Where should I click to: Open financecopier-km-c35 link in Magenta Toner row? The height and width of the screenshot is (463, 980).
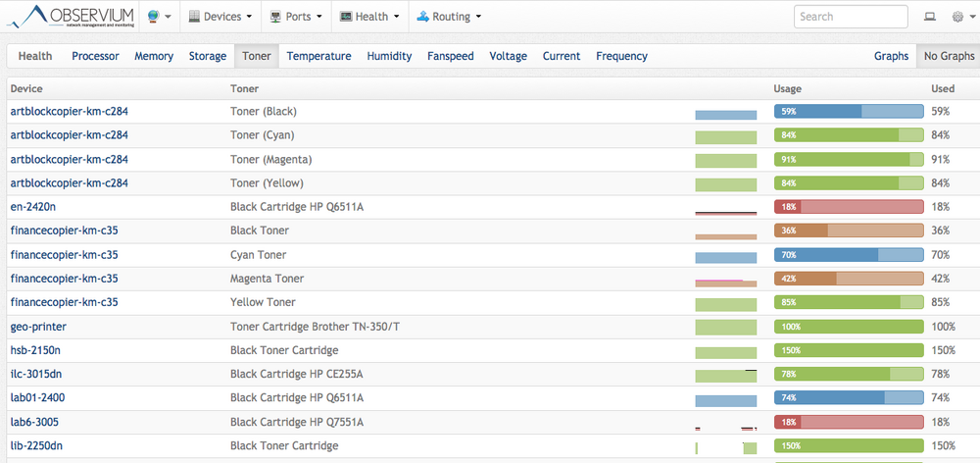coord(65,279)
